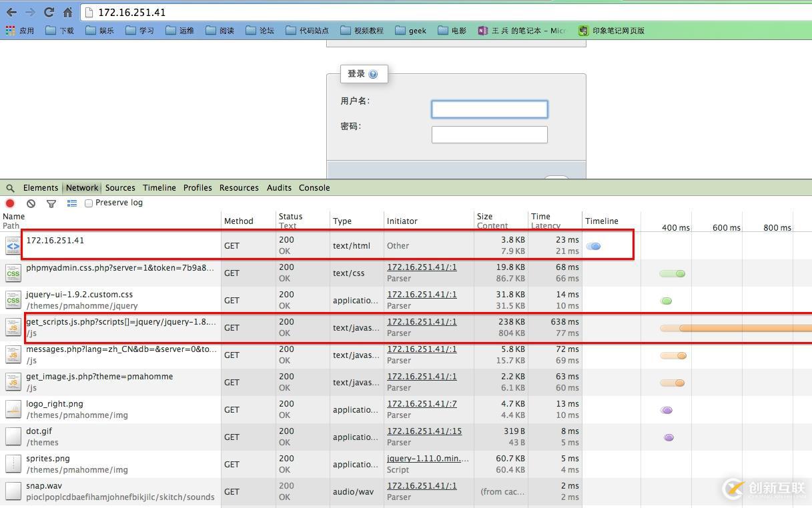Open the 电影 bookmark folder
Image resolution: width=812 pixels, height=508 pixels.
pyautogui.click(x=452, y=31)
